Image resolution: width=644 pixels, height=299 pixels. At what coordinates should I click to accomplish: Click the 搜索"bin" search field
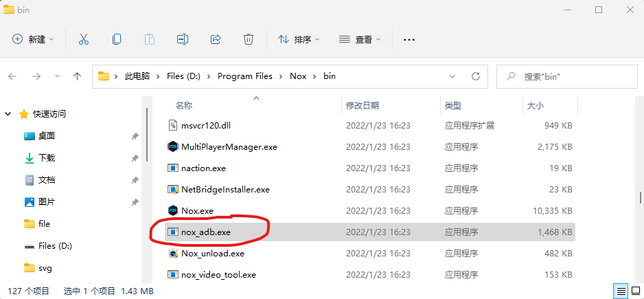(566, 76)
